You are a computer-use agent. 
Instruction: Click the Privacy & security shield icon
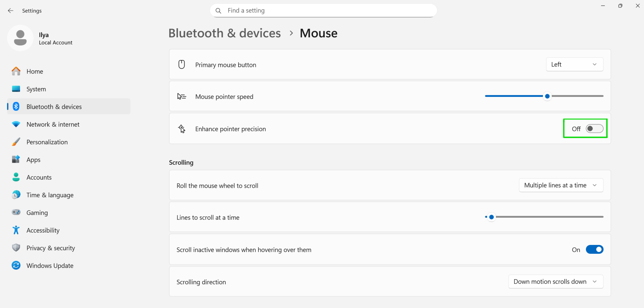click(16, 248)
